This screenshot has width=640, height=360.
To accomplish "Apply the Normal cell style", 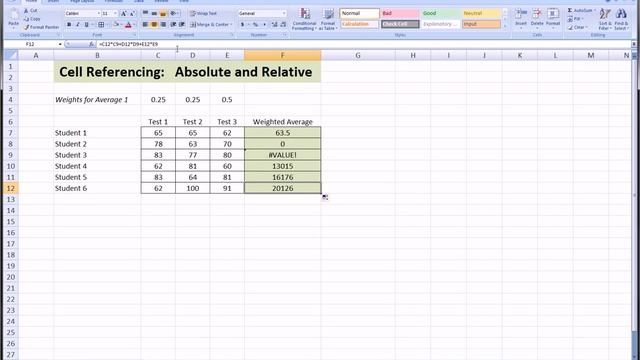I will [359, 13].
